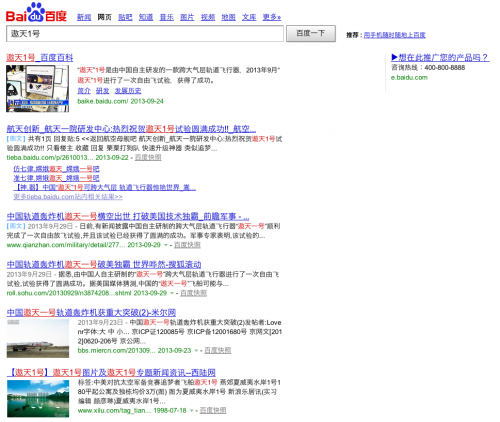500x422 pixels.
Task: Open 百度快照 for the xilu.com result
Action: [213, 410]
